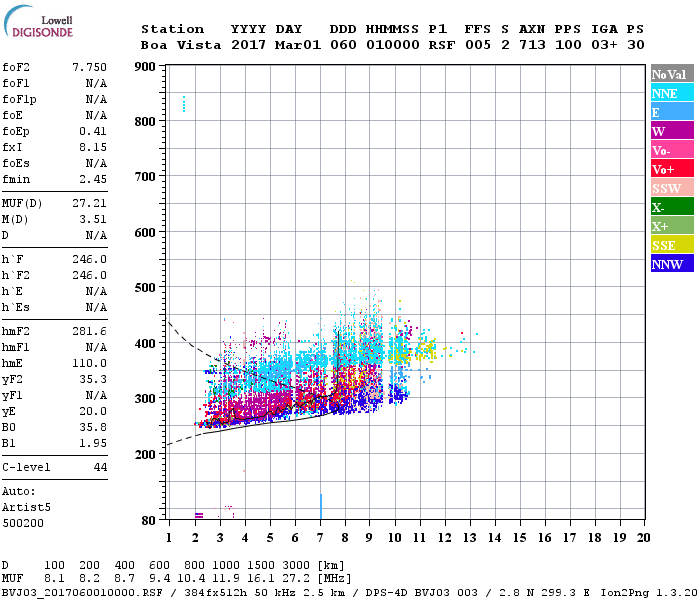Click the cyan echo trace near 800 km
Viewport: 700px width, 600px height.
point(184,104)
